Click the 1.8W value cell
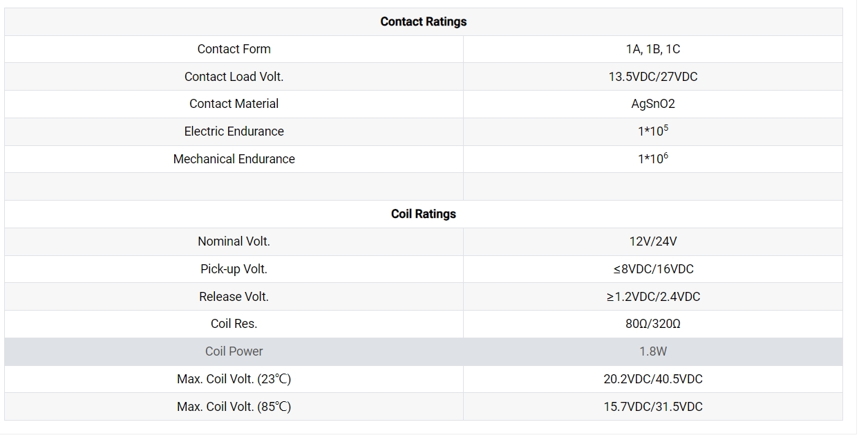 652,351
